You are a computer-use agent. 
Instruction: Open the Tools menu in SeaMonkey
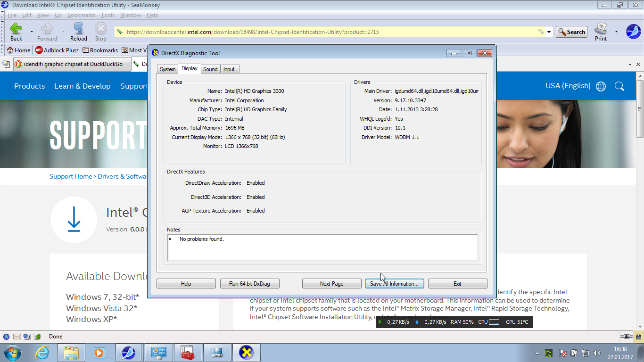pos(107,15)
